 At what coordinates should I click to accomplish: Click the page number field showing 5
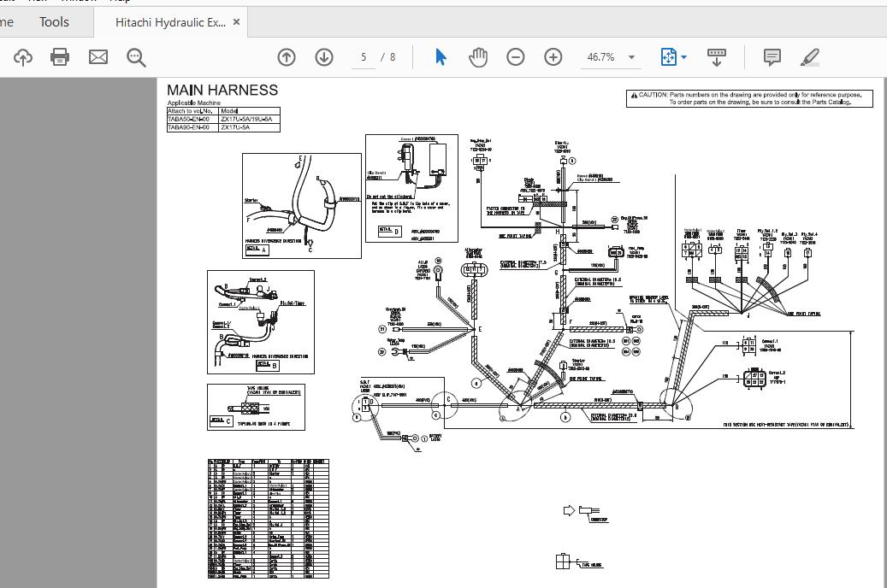tap(364, 57)
